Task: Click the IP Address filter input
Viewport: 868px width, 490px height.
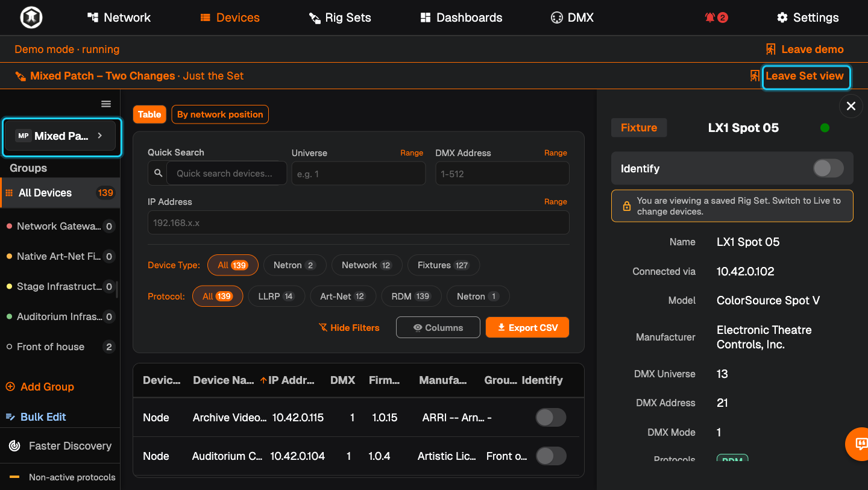Action: (359, 222)
